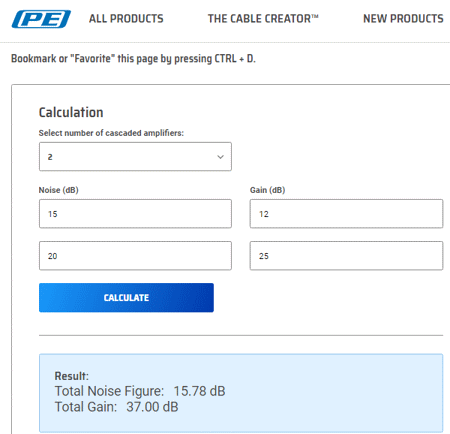Focus the second Noise field showing 20
This screenshot has width=450, height=434.
tap(135, 256)
